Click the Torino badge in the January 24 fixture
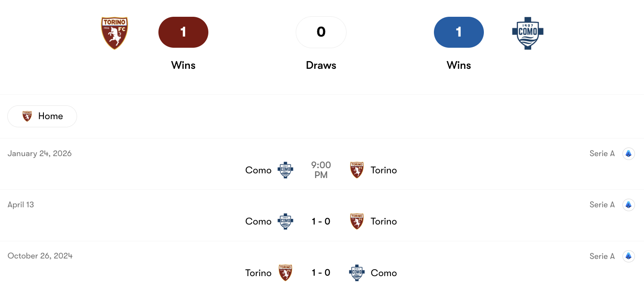Image resolution: width=644 pixels, height=289 pixels. pyautogui.click(x=357, y=170)
